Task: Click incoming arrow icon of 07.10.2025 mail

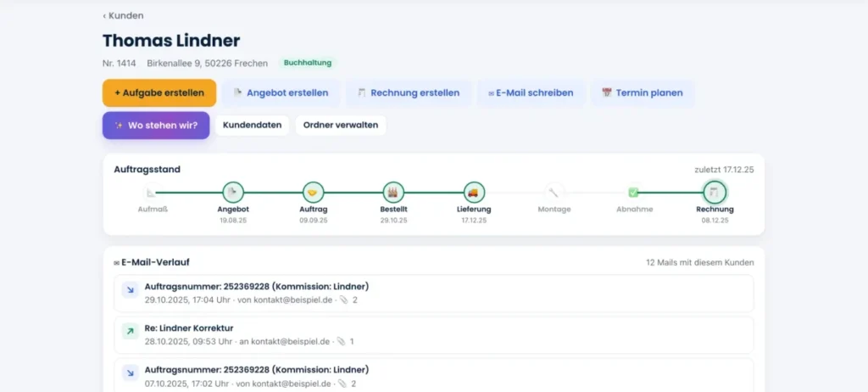Action: point(130,372)
